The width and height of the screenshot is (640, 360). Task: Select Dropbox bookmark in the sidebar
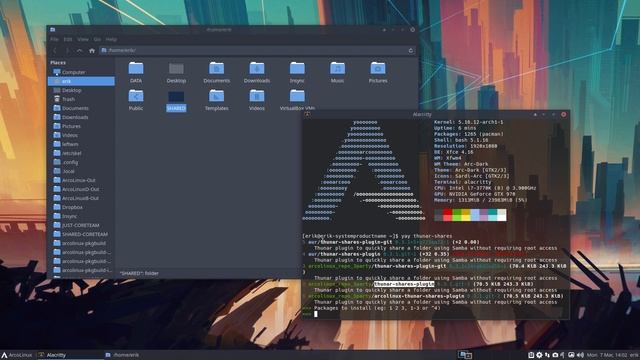[x=81, y=207]
